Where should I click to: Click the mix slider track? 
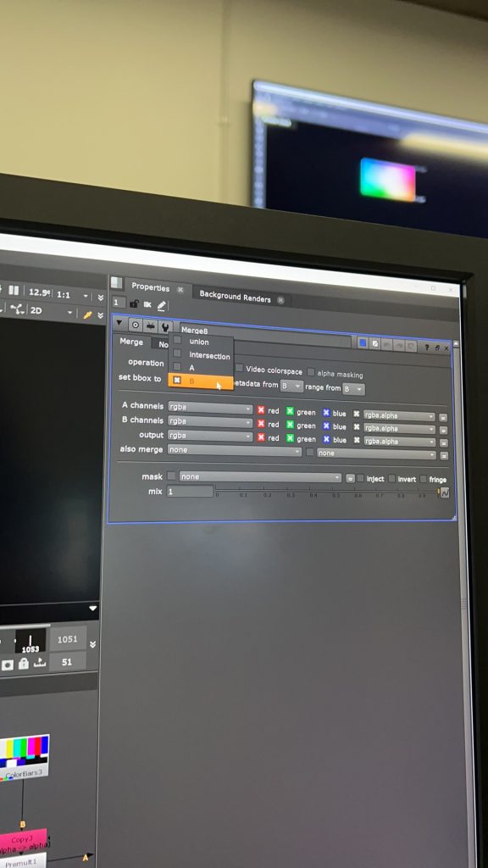tap(326, 492)
